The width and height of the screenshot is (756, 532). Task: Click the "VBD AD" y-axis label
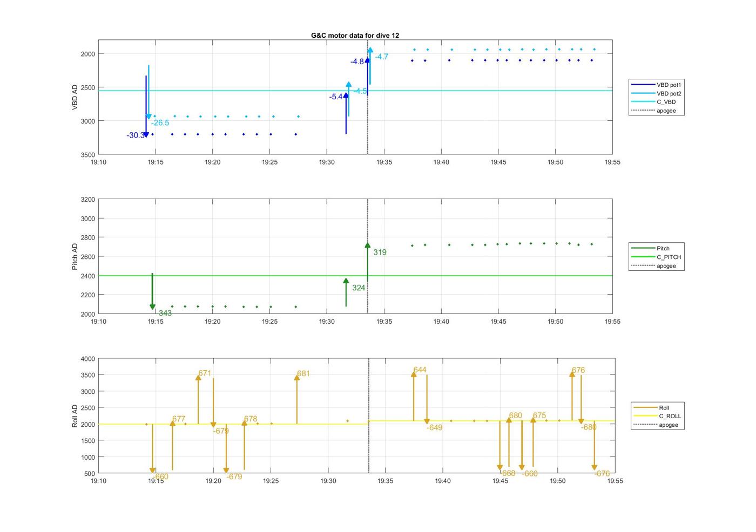coord(75,98)
